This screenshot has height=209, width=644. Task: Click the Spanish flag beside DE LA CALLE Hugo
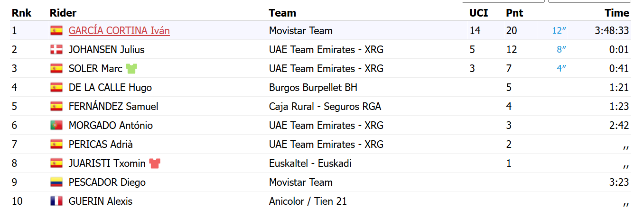click(56, 88)
